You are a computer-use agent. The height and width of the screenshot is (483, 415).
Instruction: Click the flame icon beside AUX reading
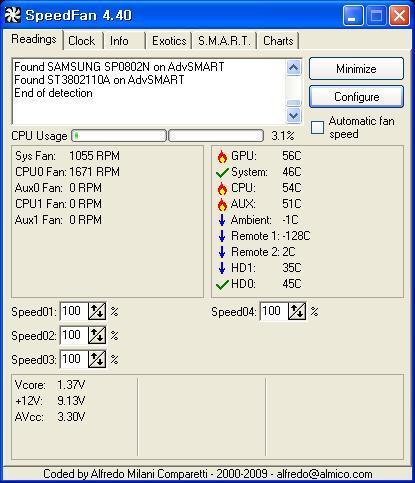coord(222,204)
